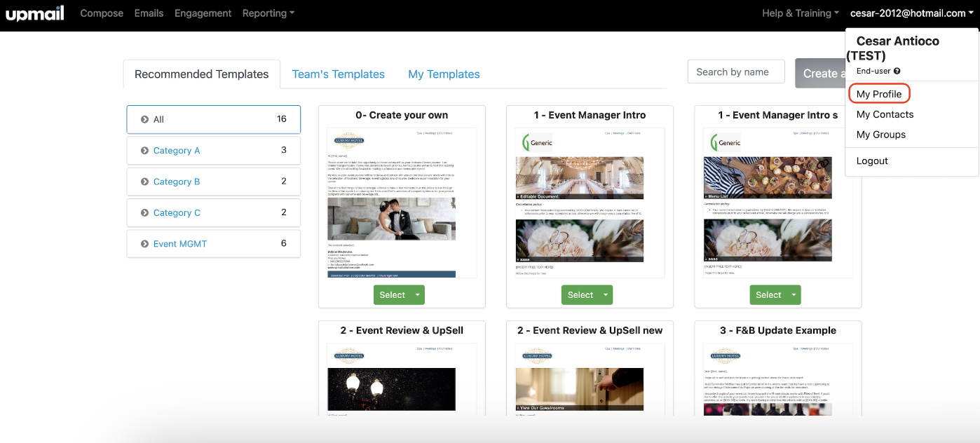Click the Search by name field
This screenshot has height=443, width=980.
click(x=735, y=72)
